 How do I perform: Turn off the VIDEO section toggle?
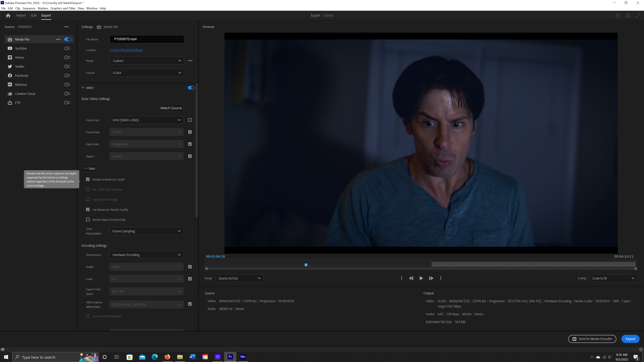(191, 88)
